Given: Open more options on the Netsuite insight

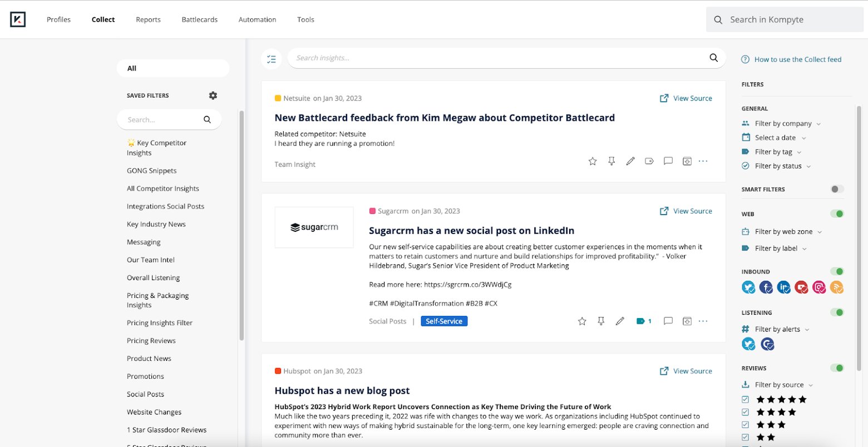Looking at the screenshot, I should [x=703, y=161].
